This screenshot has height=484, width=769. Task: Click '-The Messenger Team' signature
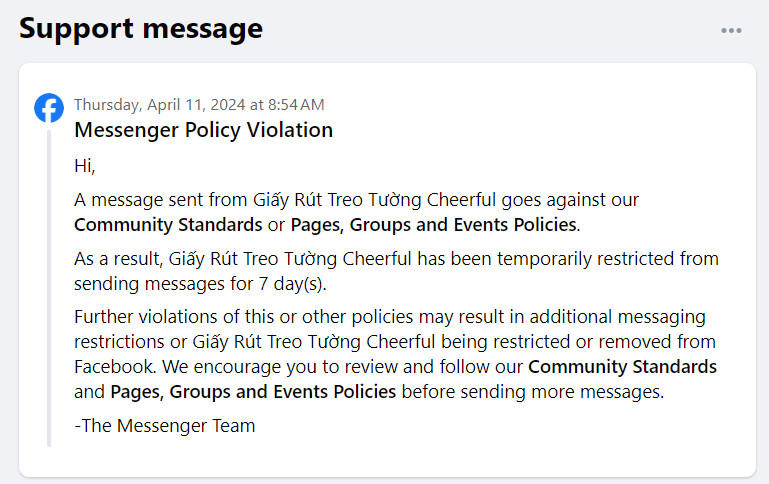(x=165, y=426)
